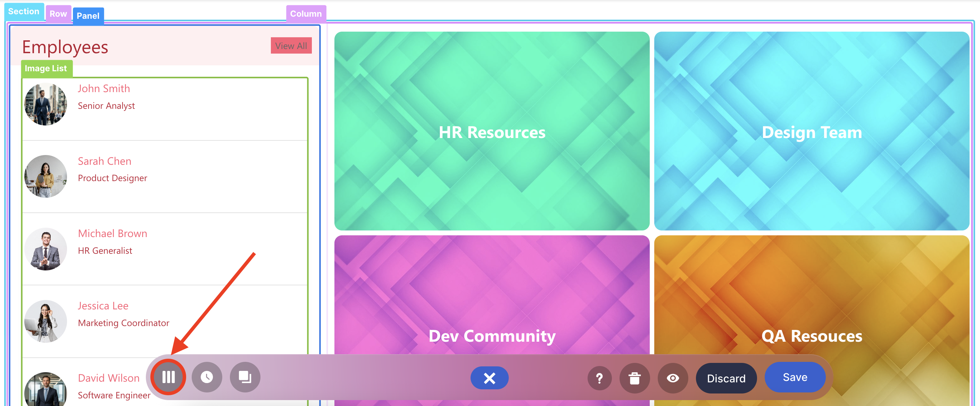This screenshot has height=406, width=980.
Task: Open help via question mark icon
Action: tap(599, 378)
